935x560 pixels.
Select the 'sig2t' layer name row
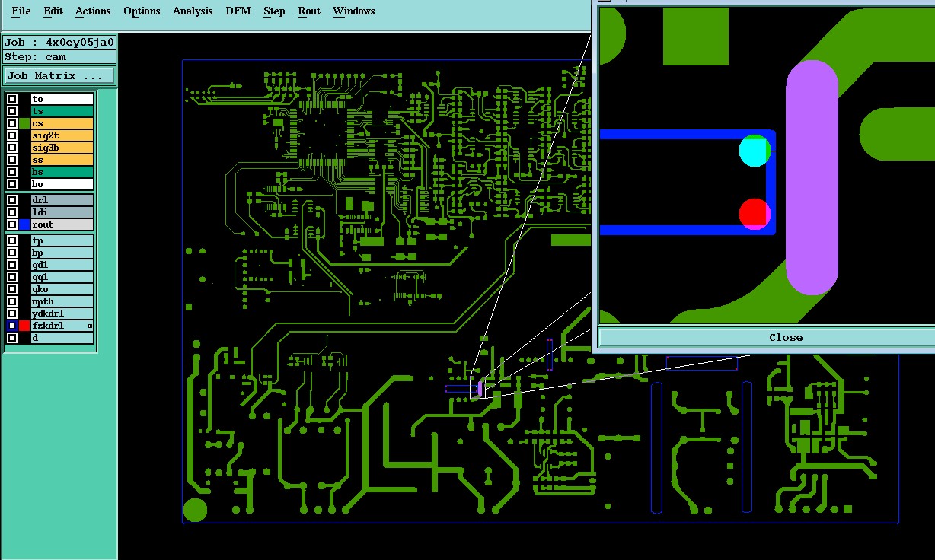pos(62,135)
